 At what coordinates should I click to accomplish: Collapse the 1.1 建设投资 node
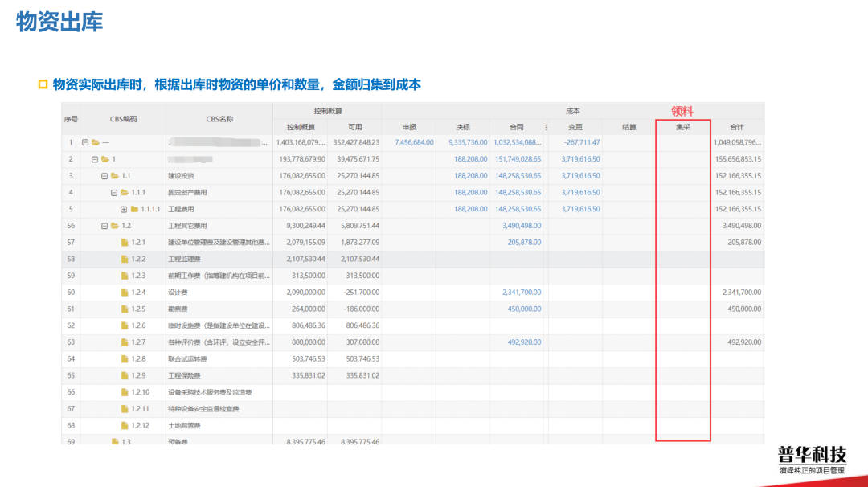pyautogui.click(x=104, y=176)
